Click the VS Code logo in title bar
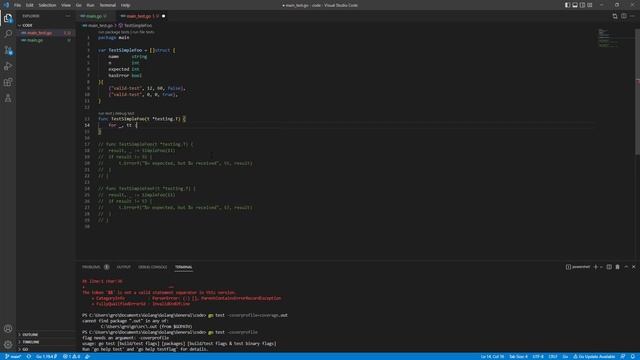The image size is (640, 360). [x=6, y=5]
